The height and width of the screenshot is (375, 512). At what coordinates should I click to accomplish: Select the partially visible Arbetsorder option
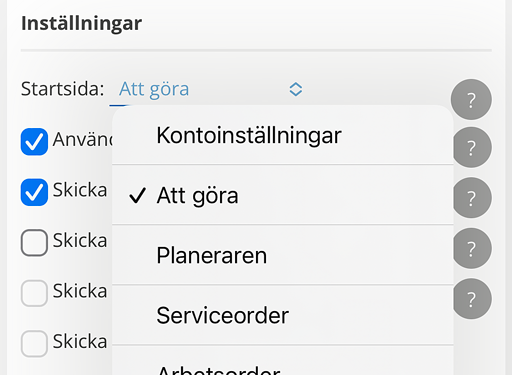tap(283, 361)
